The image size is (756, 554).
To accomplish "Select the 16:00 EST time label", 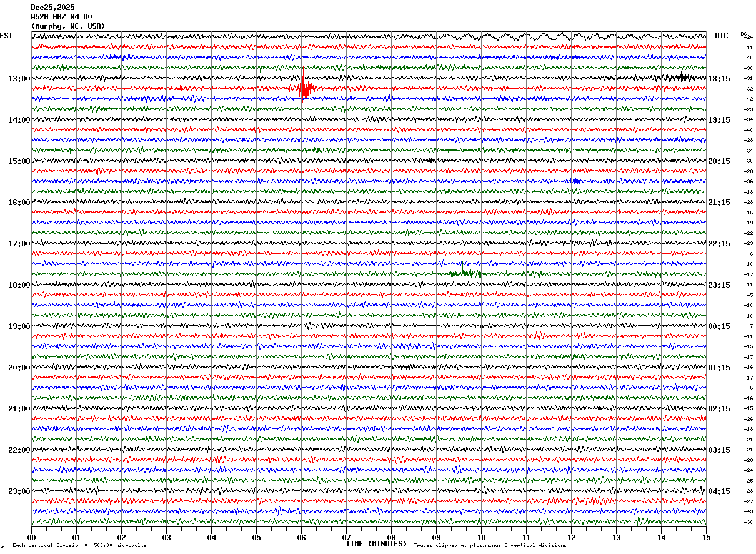I will (x=19, y=203).
